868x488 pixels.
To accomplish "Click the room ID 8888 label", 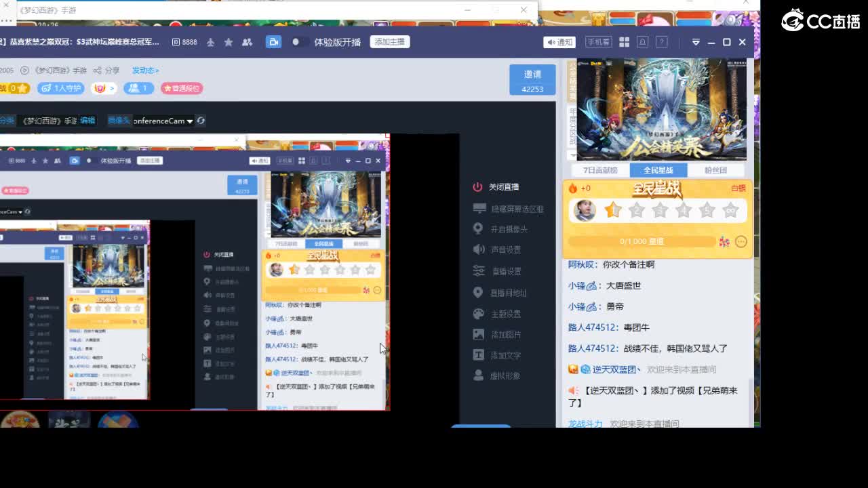I will pos(184,42).
